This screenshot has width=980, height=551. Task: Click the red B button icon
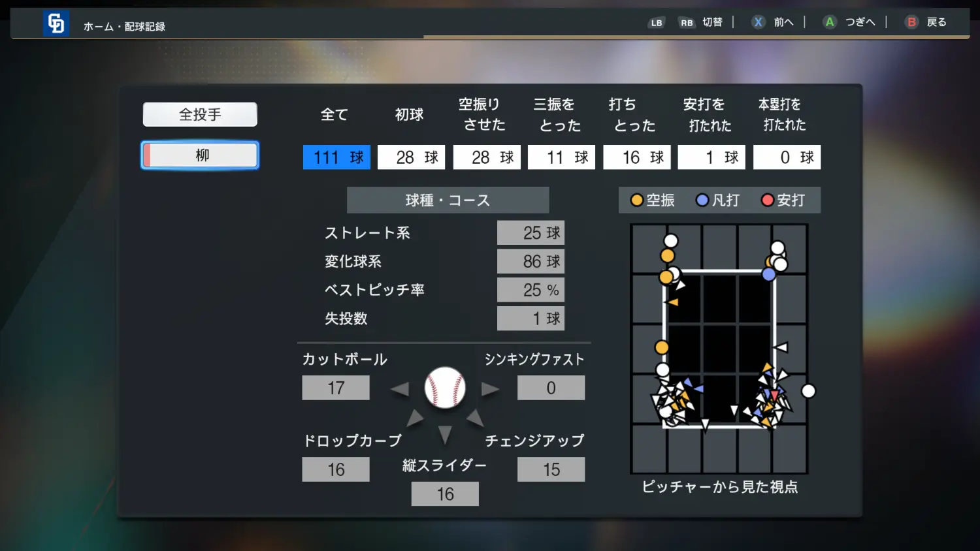[x=911, y=22]
